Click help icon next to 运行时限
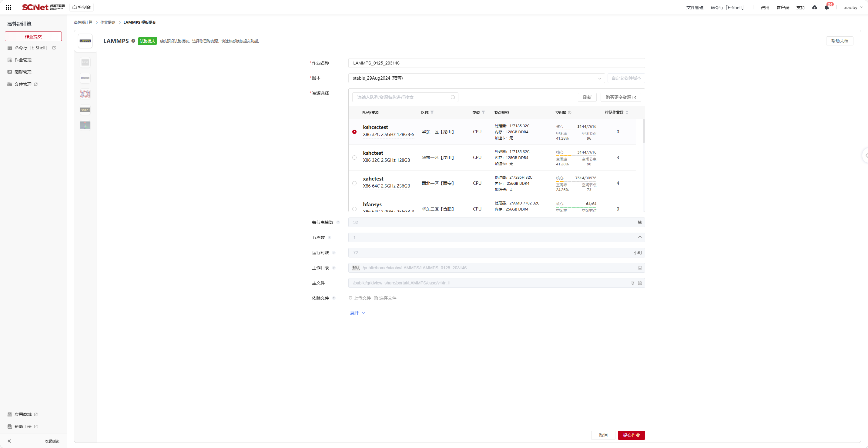The image size is (868, 448). [x=333, y=252]
